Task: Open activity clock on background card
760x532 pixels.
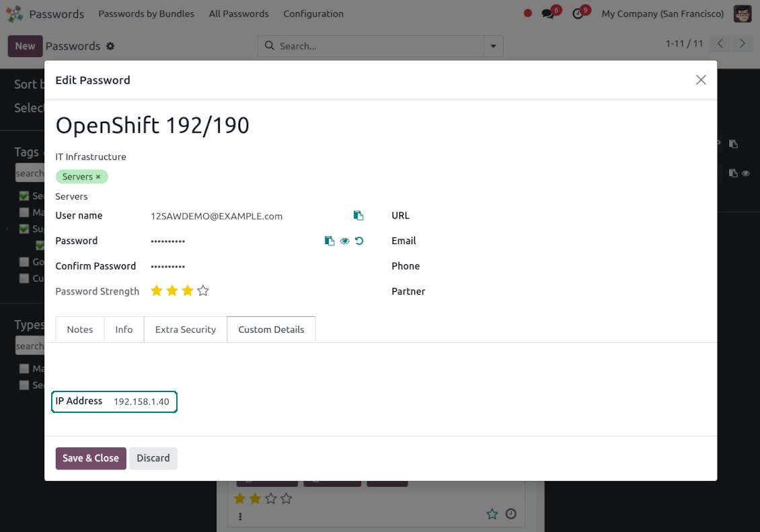Action: [x=511, y=514]
